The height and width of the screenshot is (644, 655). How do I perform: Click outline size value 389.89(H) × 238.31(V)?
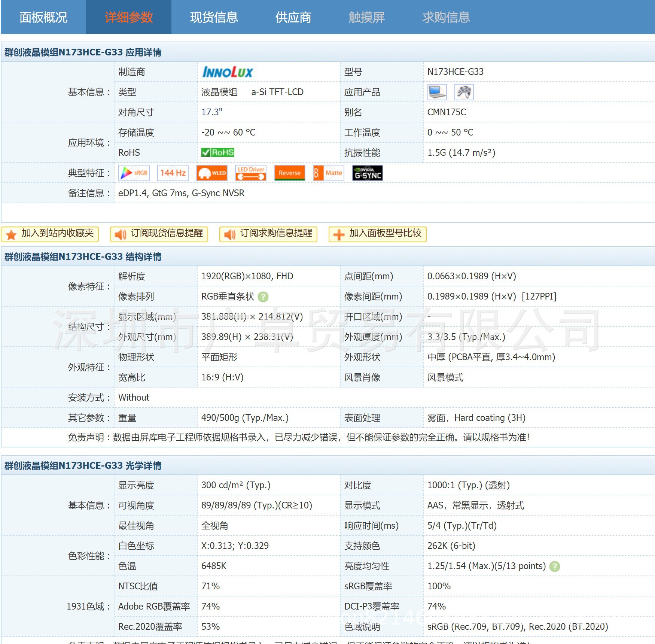(x=247, y=337)
